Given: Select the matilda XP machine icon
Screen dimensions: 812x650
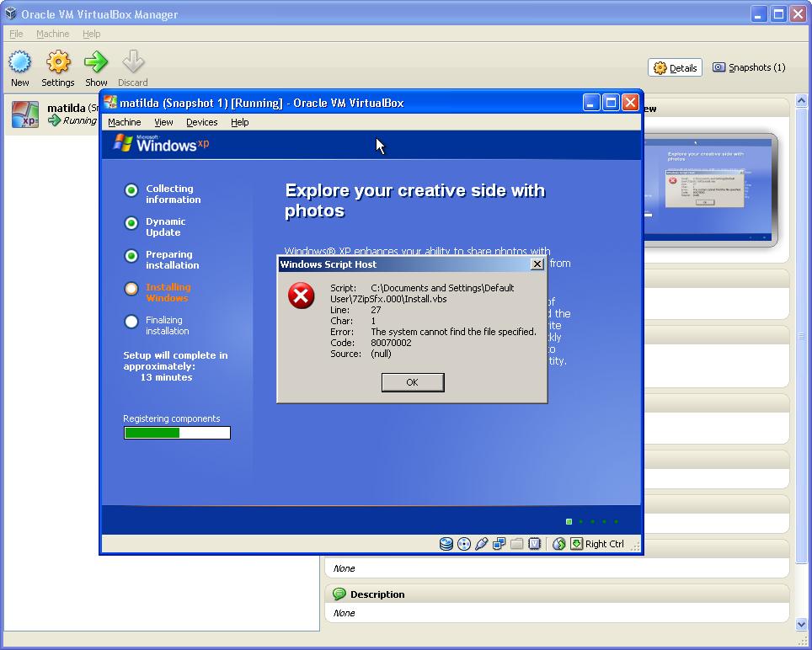Looking at the screenshot, I should 25,115.
